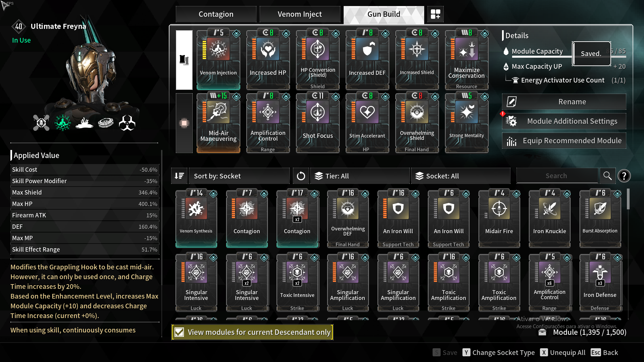The width and height of the screenshot is (644, 362).
Task: Open the Sort by: Socket dropdown
Action: (239, 176)
